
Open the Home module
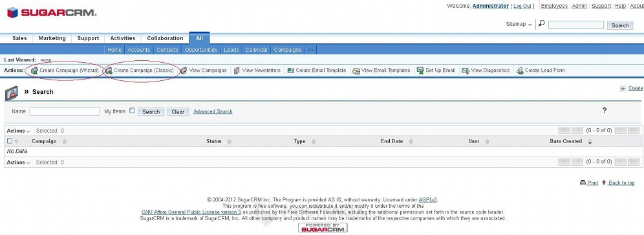(x=114, y=50)
